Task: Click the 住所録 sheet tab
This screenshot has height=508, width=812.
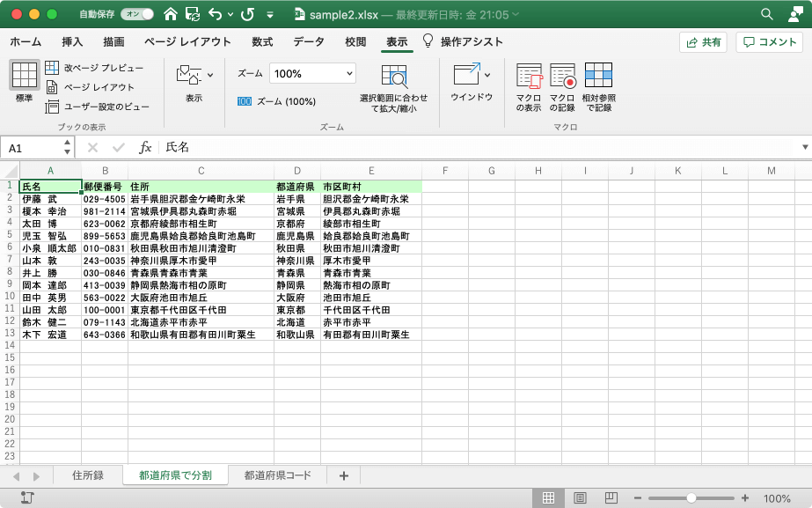Action: point(88,475)
